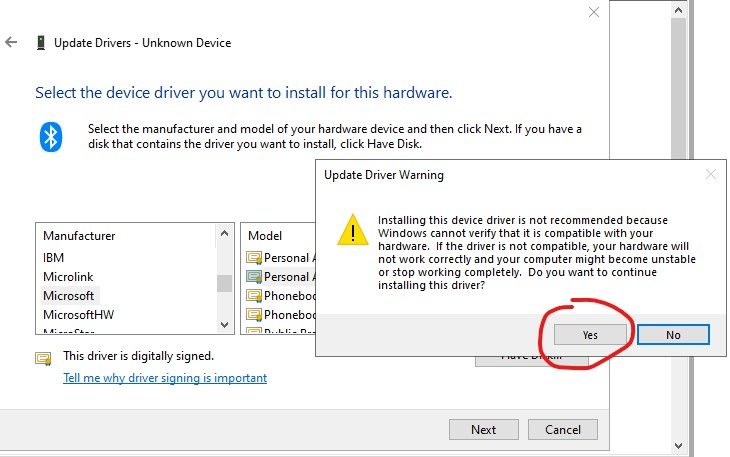Go back using the wizard back arrow

tap(11, 42)
